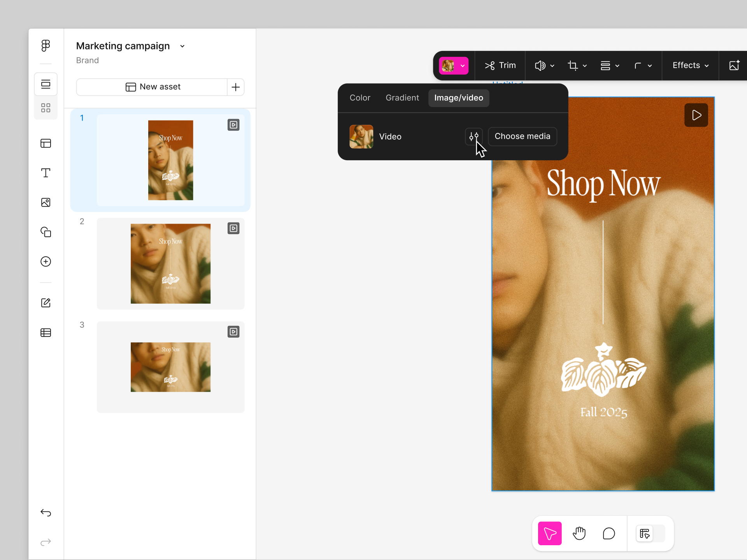Click the replace image icon in toolbar

(x=733, y=65)
